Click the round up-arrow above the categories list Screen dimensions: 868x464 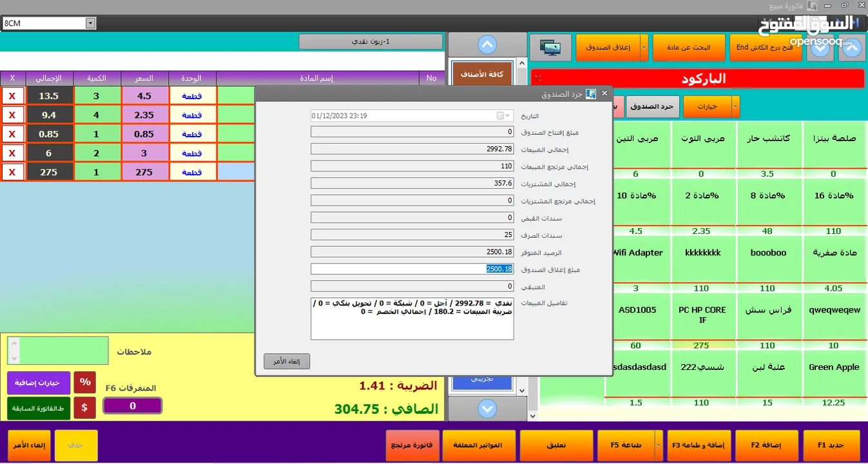pyautogui.click(x=488, y=45)
